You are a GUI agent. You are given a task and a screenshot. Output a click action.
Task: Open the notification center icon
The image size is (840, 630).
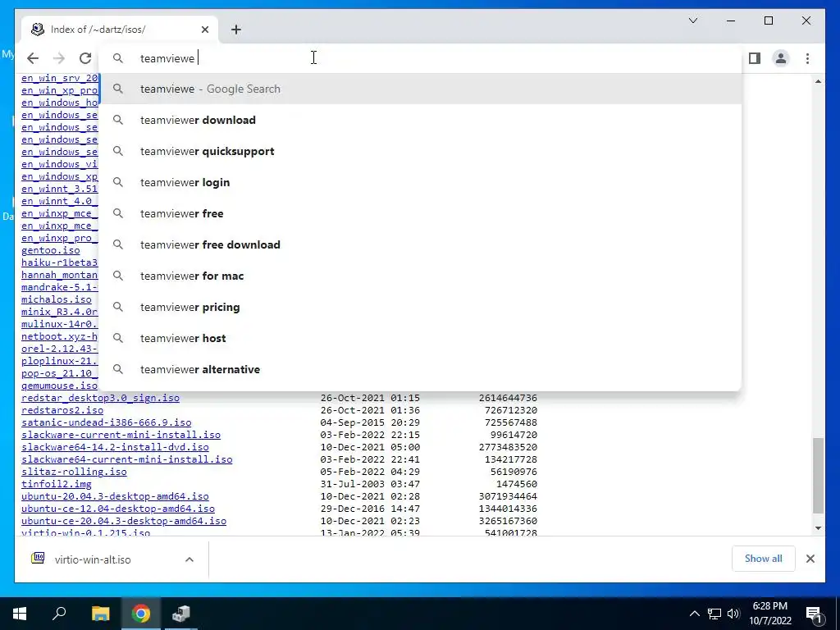pyautogui.click(x=815, y=614)
